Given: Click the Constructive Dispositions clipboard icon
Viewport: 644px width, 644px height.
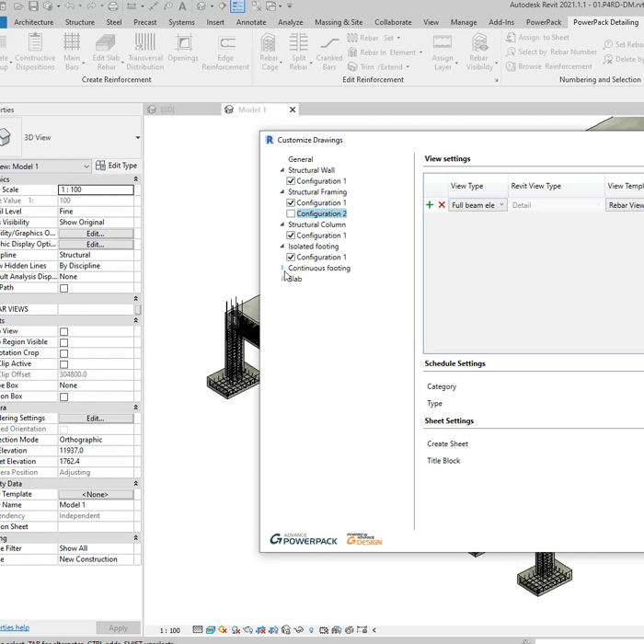Looking at the screenshot, I should point(35,42).
